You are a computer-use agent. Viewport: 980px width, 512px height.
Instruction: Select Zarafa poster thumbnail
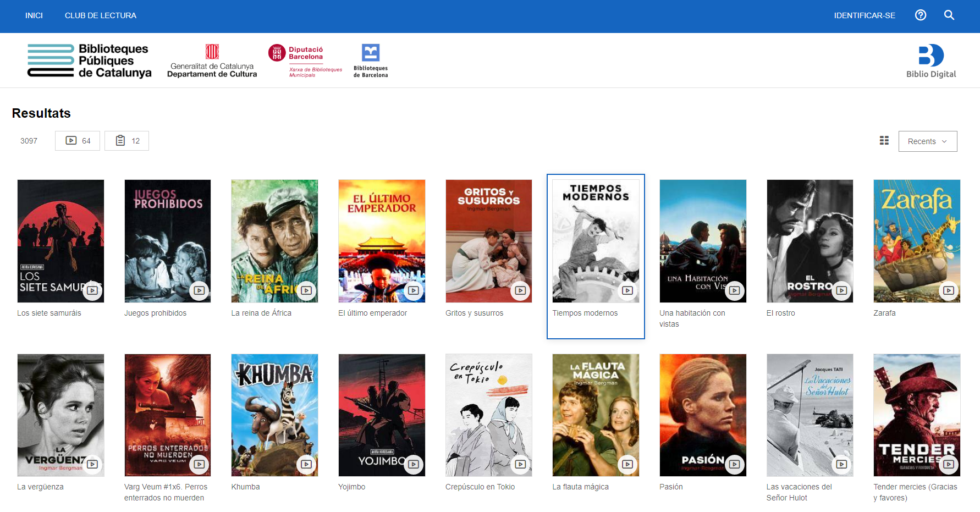tap(917, 241)
